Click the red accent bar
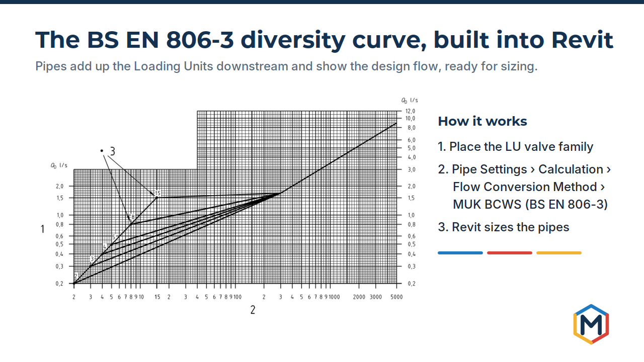Image resolution: width=644 pixels, height=362 pixels. [510, 253]
